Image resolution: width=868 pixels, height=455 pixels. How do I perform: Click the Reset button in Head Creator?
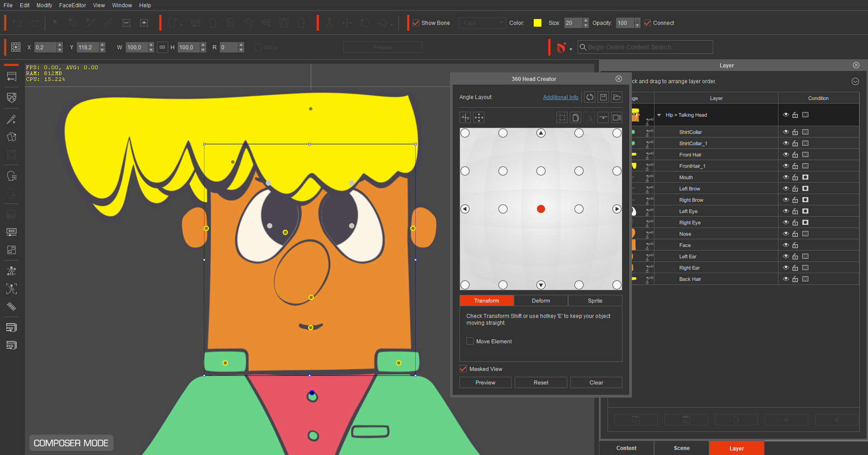coord(541,383)
